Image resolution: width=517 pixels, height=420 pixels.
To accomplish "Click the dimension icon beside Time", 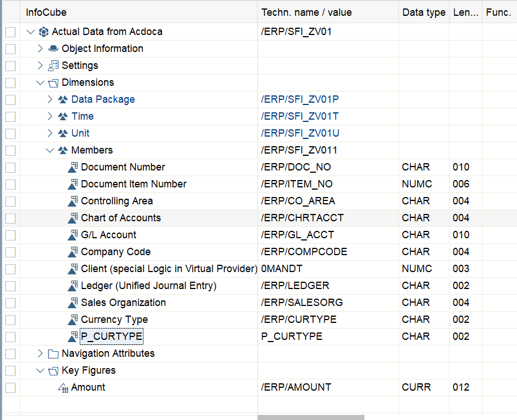I will (x=63, y=116).
